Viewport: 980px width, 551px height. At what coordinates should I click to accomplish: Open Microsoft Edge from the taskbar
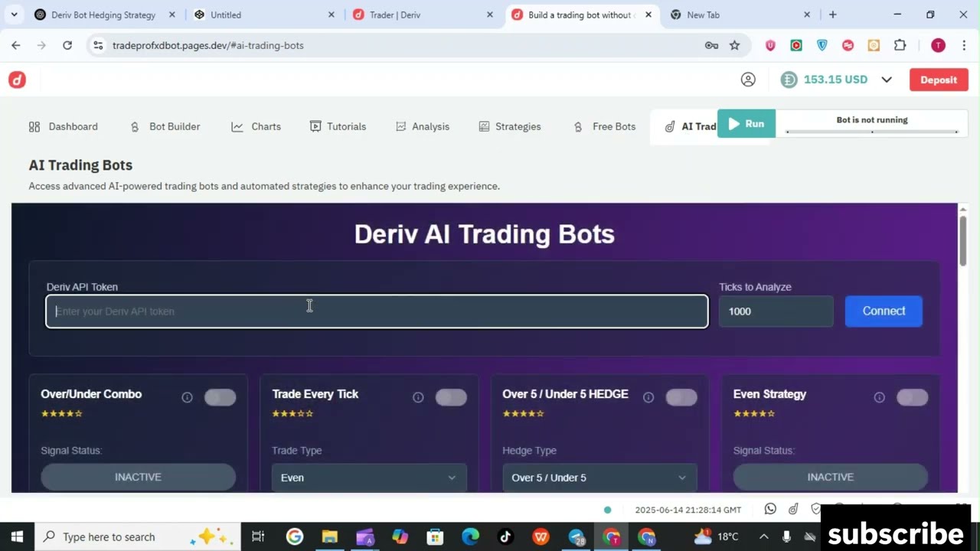pyautogui.click(x=470, y=536)
